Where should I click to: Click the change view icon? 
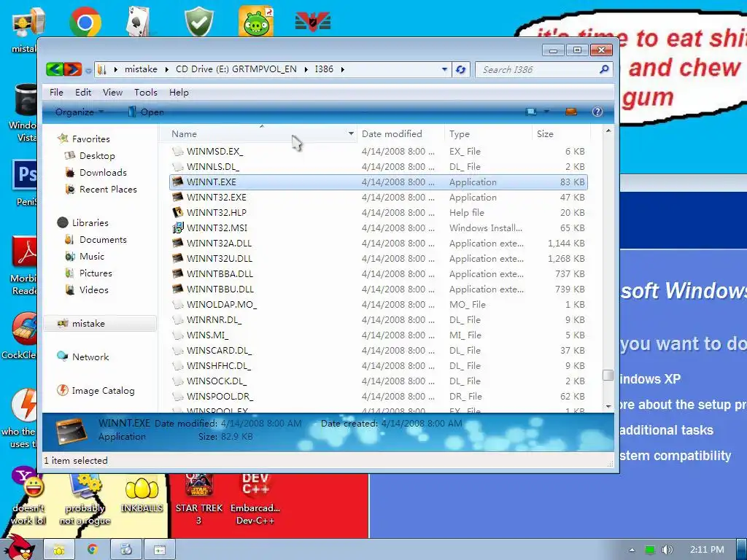point(531,112)
